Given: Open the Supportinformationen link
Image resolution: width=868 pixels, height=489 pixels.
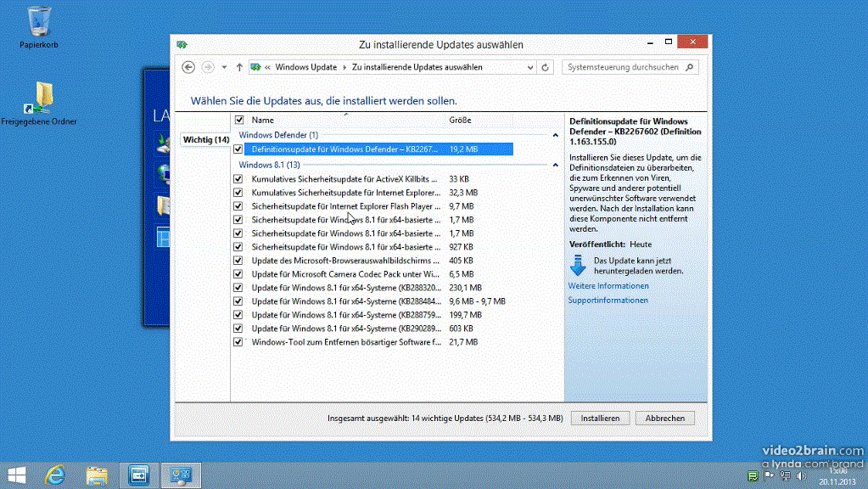Looking at the screenshot, I should [x=608, y=301].
